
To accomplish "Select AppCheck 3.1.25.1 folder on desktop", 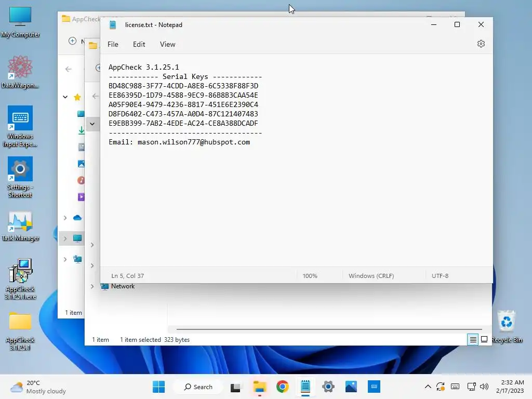I will click(x=20, y=331).
